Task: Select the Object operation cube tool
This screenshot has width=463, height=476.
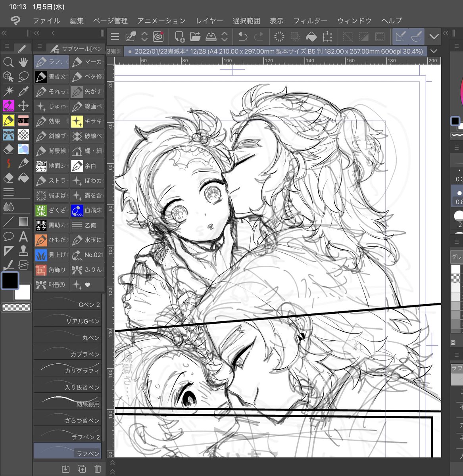Action: 8,77
